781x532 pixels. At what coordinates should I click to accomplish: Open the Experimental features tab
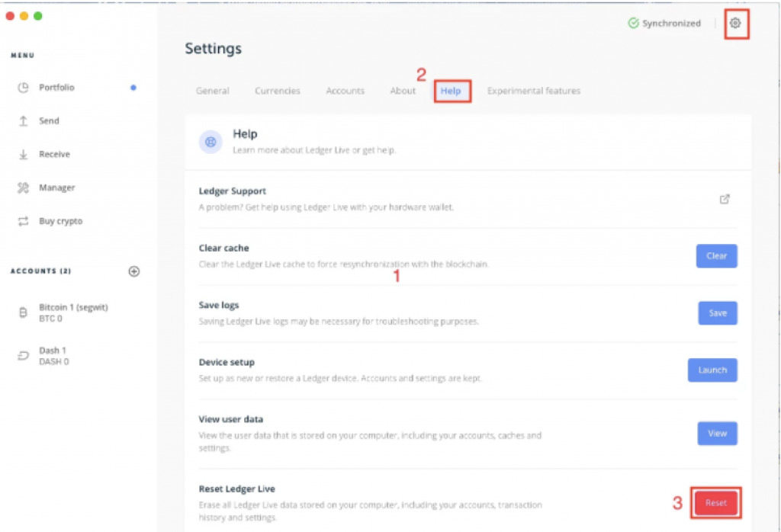(x=534, y=91)
